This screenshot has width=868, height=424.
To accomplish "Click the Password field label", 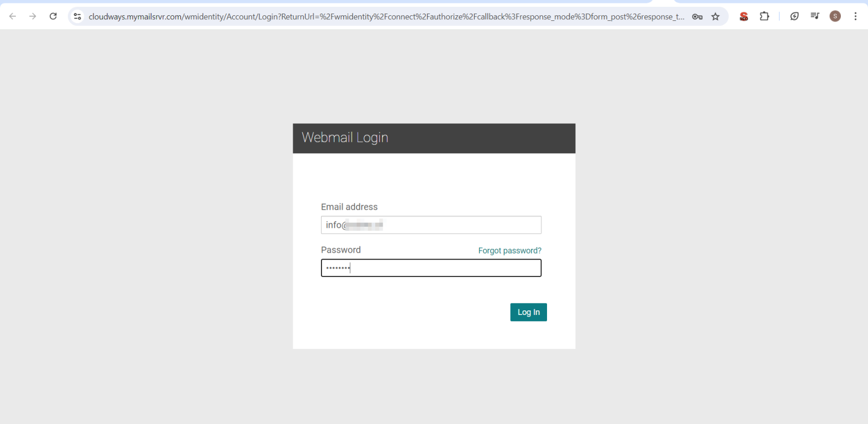I will click(x=341, y=250).
